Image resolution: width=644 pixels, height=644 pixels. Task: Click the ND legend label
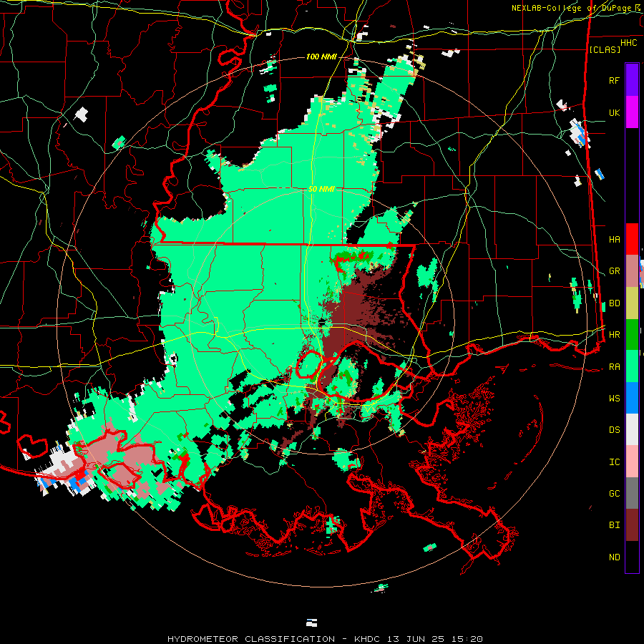point(614,557)
